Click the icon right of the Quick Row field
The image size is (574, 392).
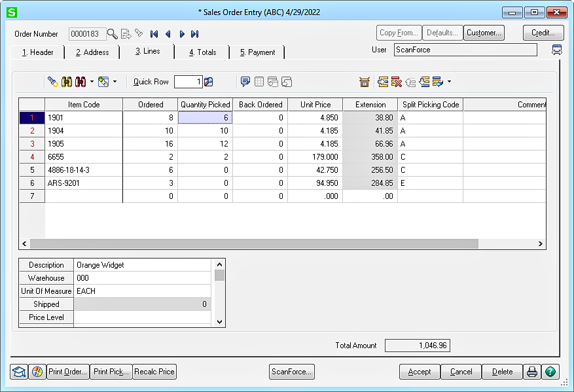coord(208,82)
